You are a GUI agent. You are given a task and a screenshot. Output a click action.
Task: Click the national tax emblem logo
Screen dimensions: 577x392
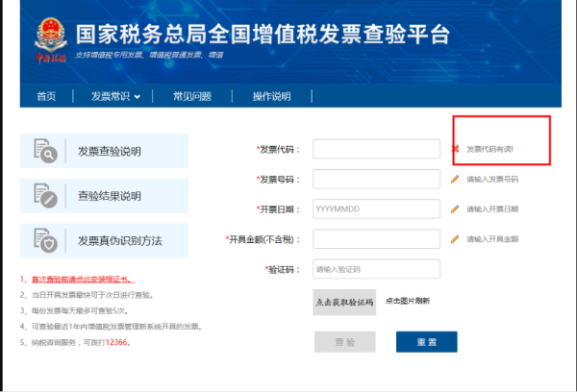51,40
